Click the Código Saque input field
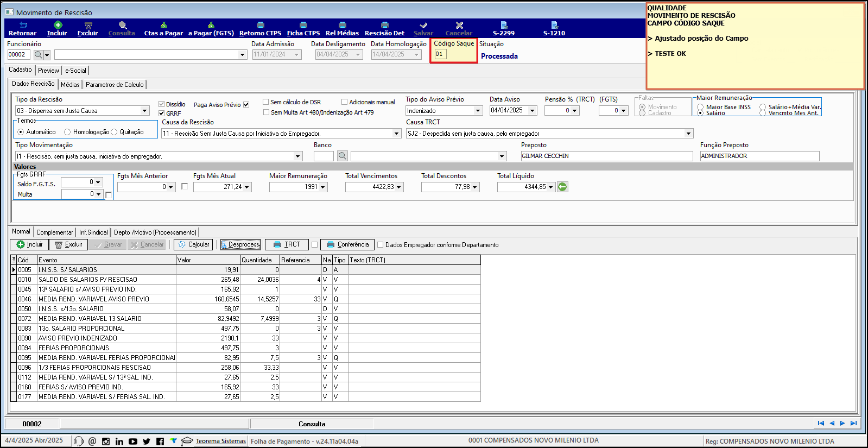The image size is (868, 448). 440,54
